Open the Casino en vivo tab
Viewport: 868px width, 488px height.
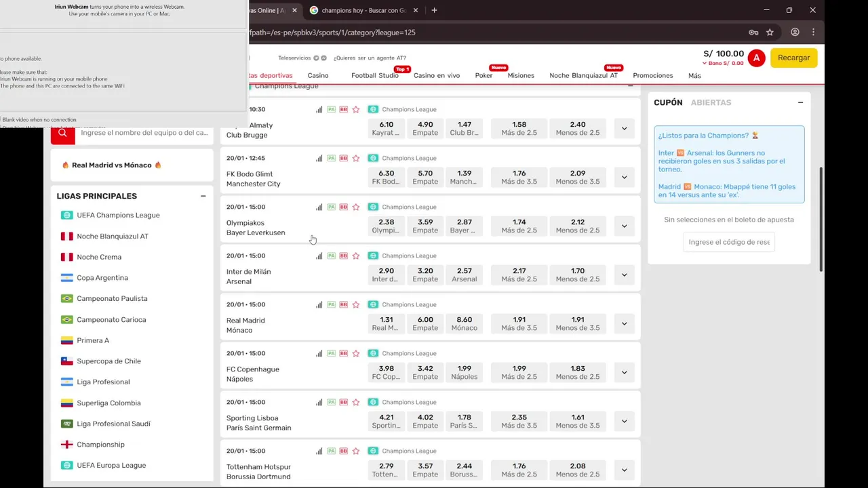(437, 76)
